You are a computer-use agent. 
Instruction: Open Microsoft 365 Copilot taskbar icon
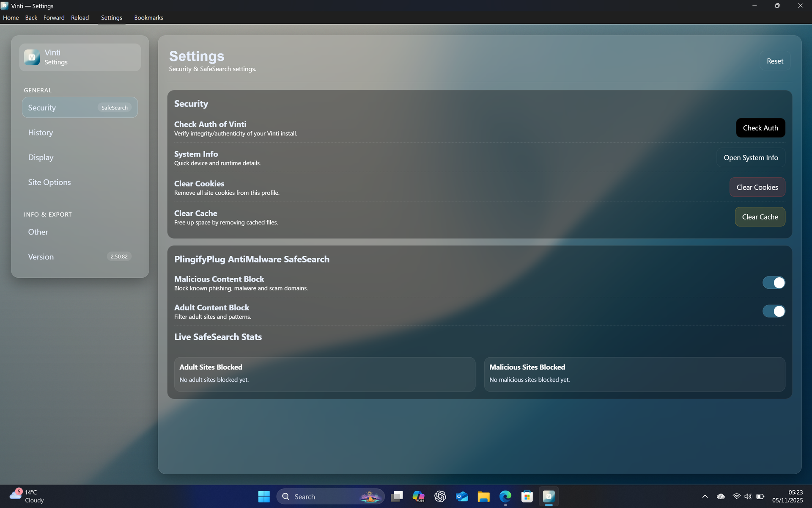418,497
